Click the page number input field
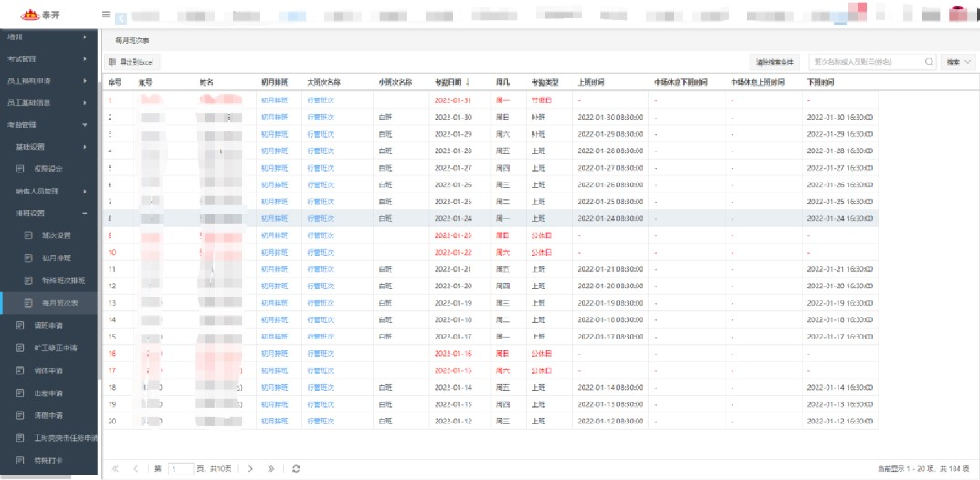The image size is (980, 480). point(180,468)
